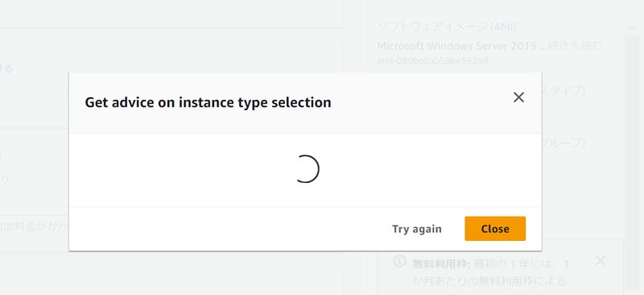Click the info icon beside 無料利用枠
The image size is (644, 295).
point(399,261)
